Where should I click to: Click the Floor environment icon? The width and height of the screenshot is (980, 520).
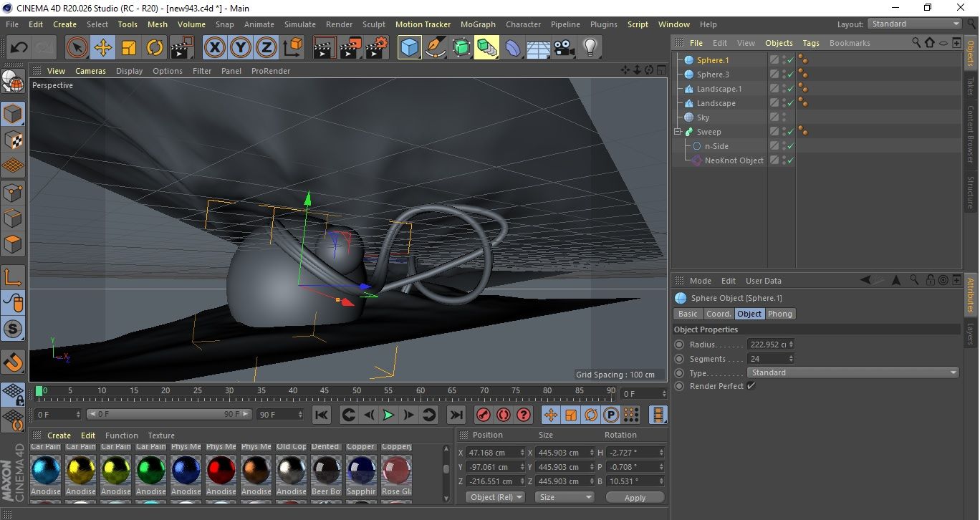[x=539, y=48]
